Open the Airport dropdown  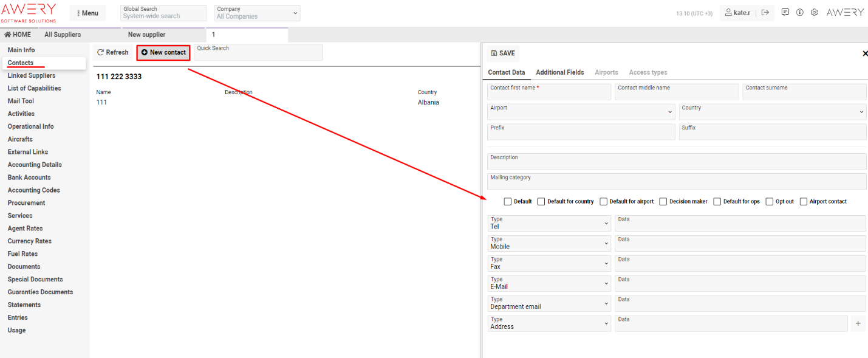click(580, 112)
